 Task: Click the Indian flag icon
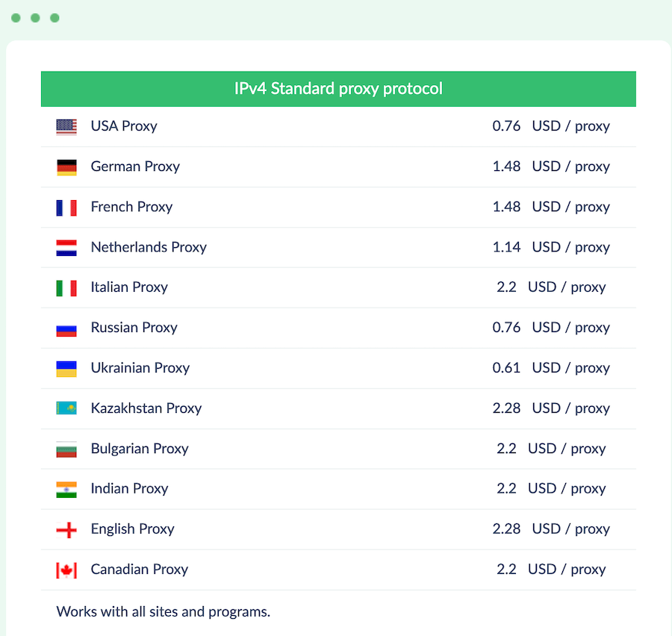66,490
